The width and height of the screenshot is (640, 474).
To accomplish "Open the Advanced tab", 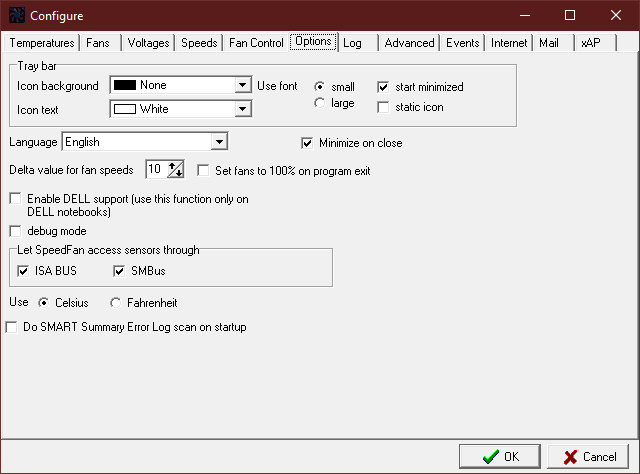I will pos(409,43).
